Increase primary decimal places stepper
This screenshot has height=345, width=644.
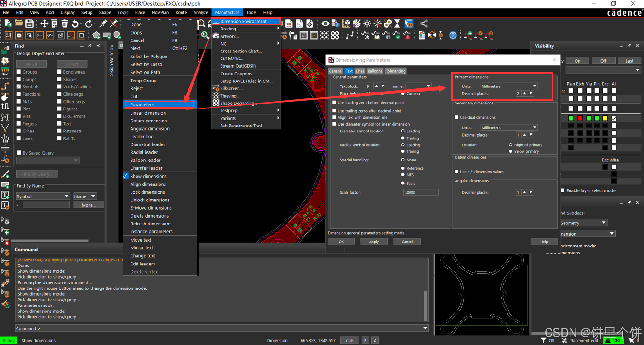524,93
